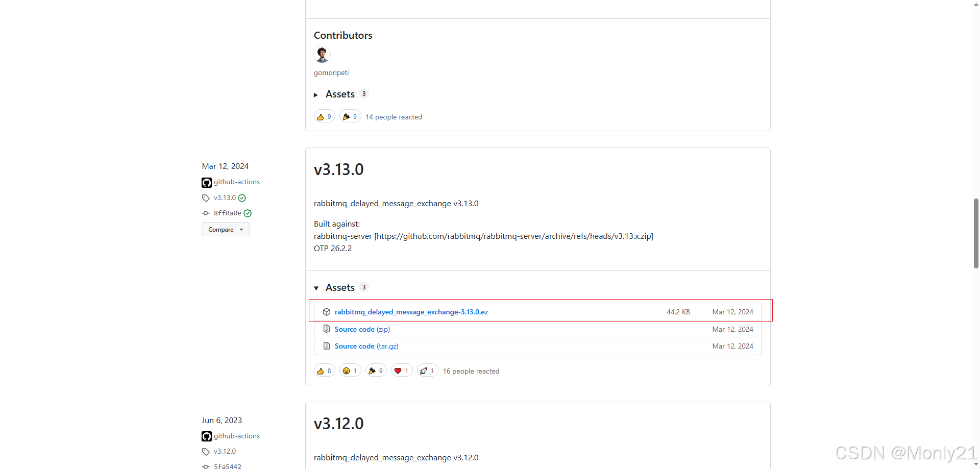Click github-actions author icon for Jun 6, 2023 release
This screenshot has height=469, width=980.
(x=207, y=436)
